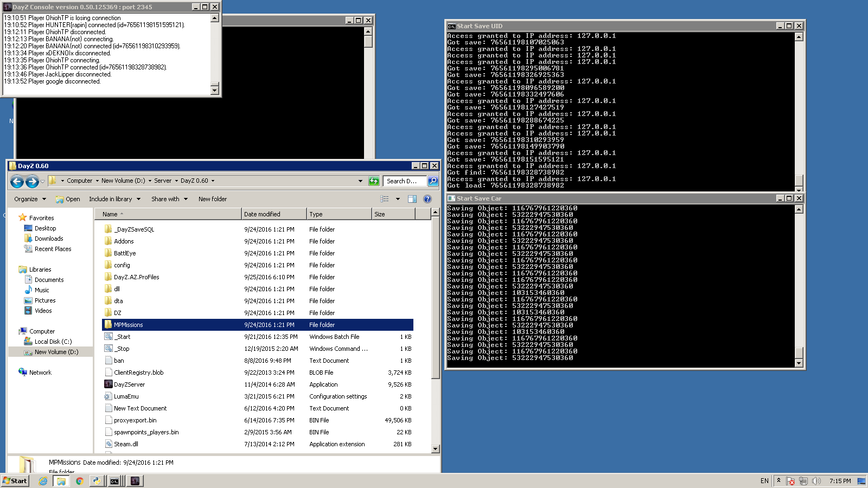Click the _Stop command script icon
The width and height of the screenshot is (868, 488).
point(108,349)
